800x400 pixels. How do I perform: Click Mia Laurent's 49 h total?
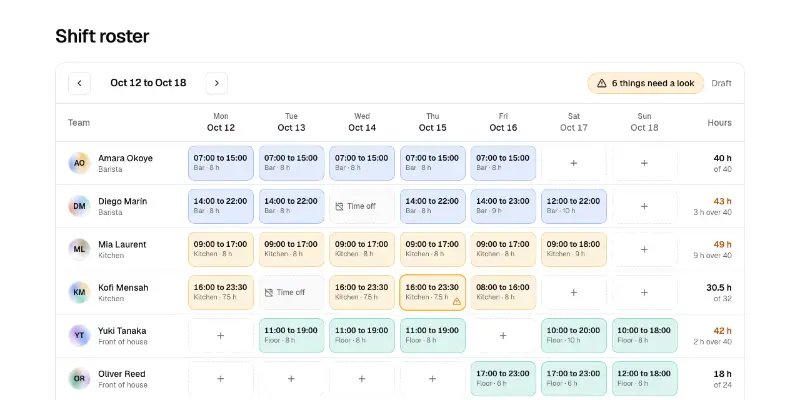pyautogui.click(x=722, y=244)
